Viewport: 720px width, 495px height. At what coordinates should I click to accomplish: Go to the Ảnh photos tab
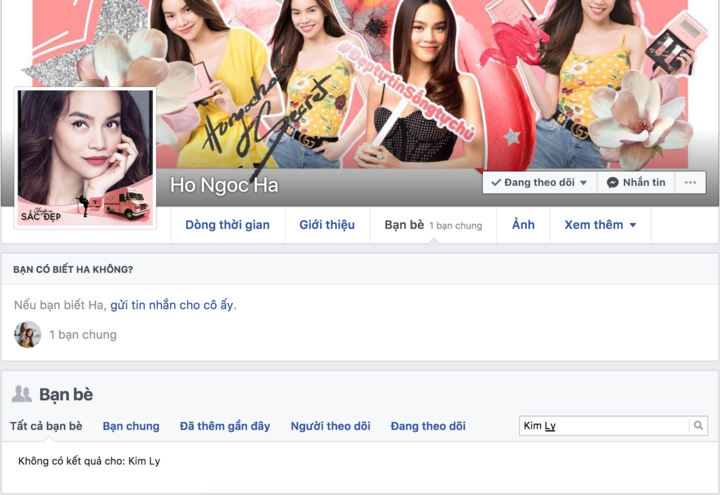[x=523, y=225]
